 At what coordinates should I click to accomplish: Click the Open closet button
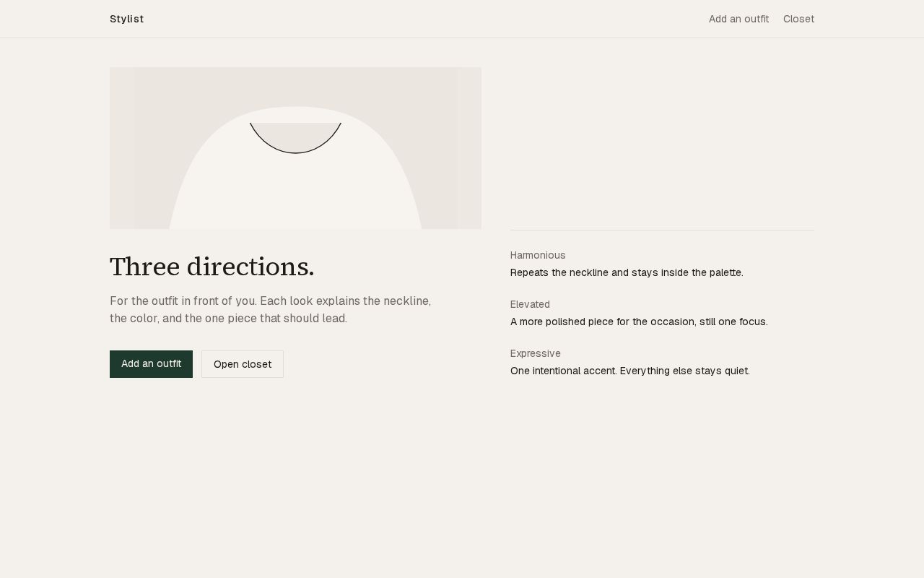243,364
